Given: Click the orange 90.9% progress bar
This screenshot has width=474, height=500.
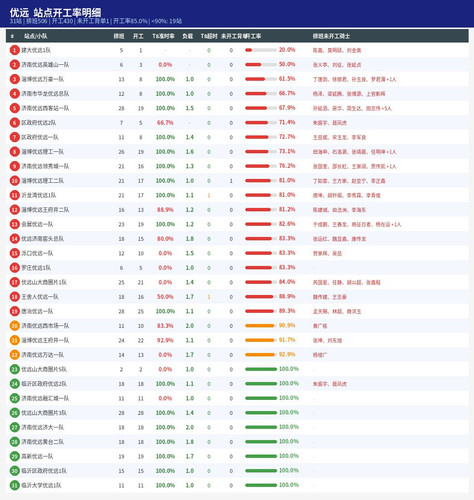Looking at the screenshot, I should click(261, 326).
